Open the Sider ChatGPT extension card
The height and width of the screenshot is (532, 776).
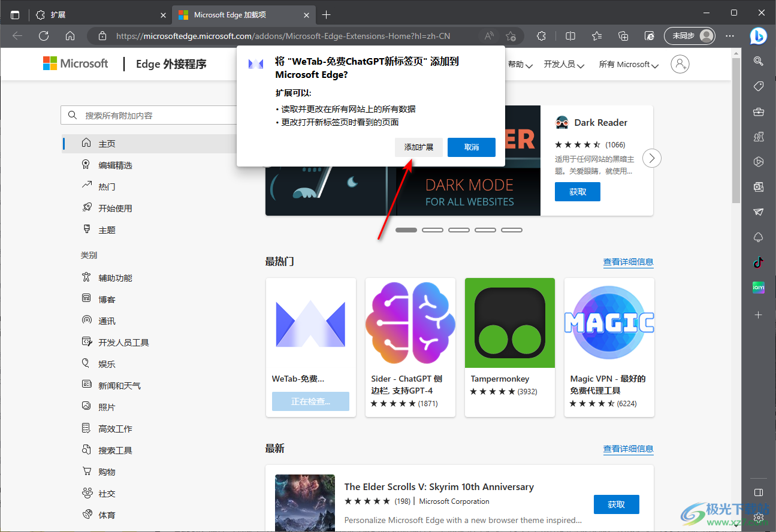pos(410,347)
